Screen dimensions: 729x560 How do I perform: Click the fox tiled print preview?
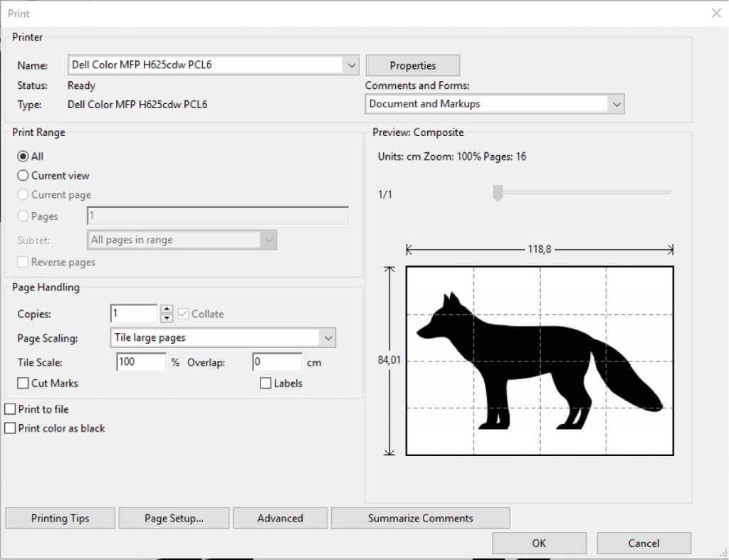[540, 361]
